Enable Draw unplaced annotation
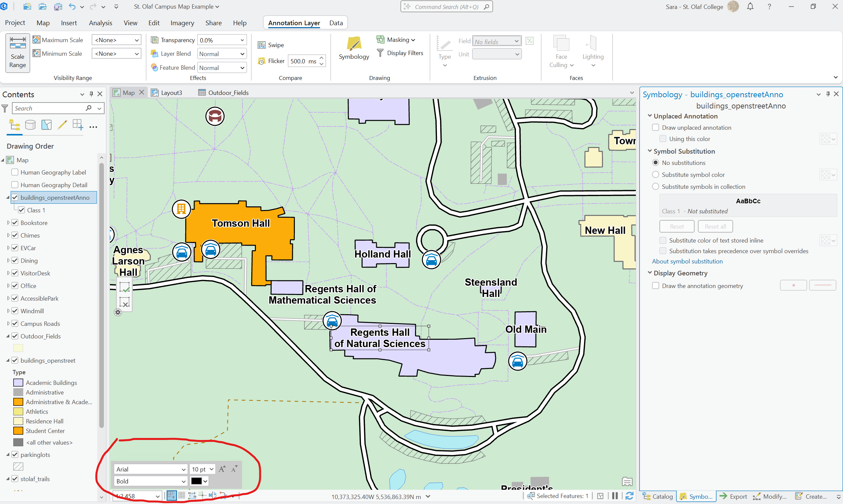 tap(656, 127)
